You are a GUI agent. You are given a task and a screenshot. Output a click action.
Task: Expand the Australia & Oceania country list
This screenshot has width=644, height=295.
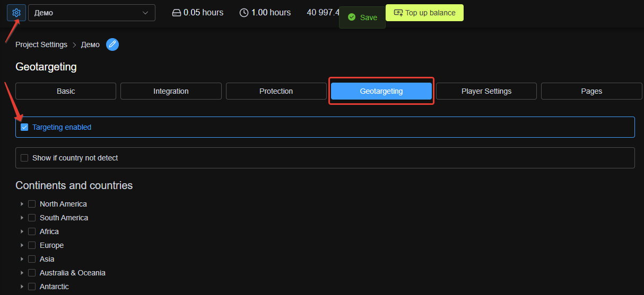[x=22, y=273]
